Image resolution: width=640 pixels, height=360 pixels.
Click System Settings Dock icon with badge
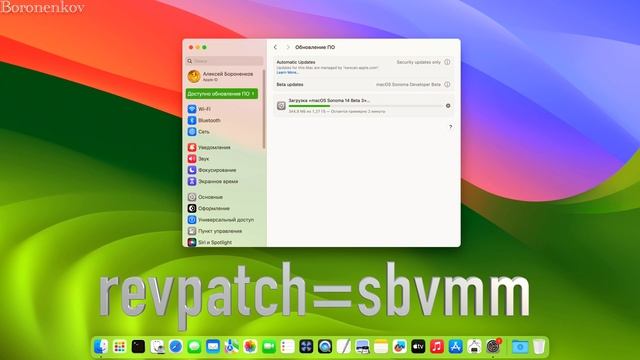point(493,347)
